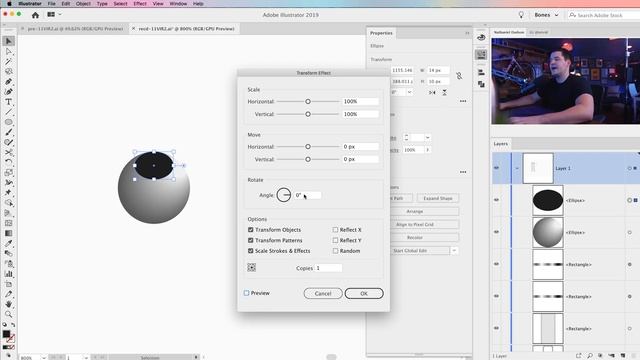Image resolution: width=640 pixels, height=360 pixels.
Task: Click the Copies input field
Action: [x=329, y=268]
